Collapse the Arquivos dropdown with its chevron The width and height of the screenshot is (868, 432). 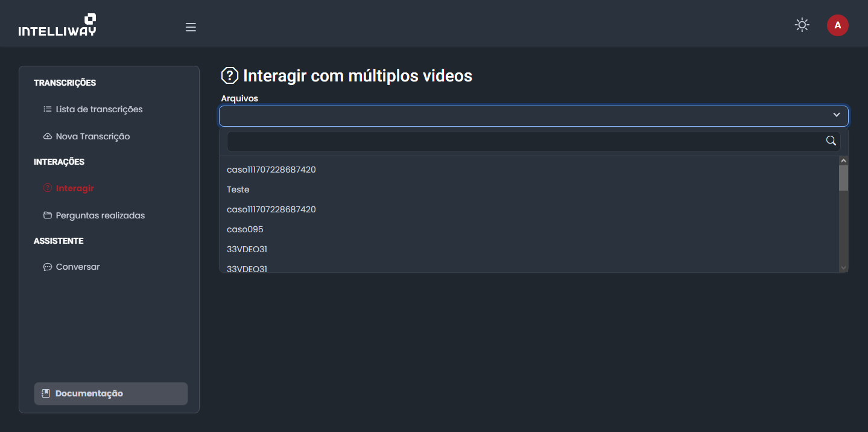pyautogui.click(x=836, y=115)
